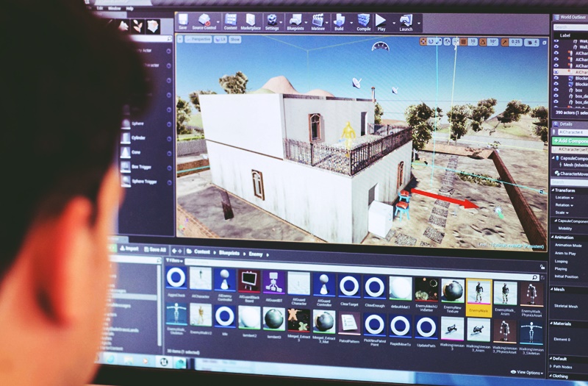The width and height of the screenshot is (588, 386).
Task: Open the Window menu
Action: [115, 8]
